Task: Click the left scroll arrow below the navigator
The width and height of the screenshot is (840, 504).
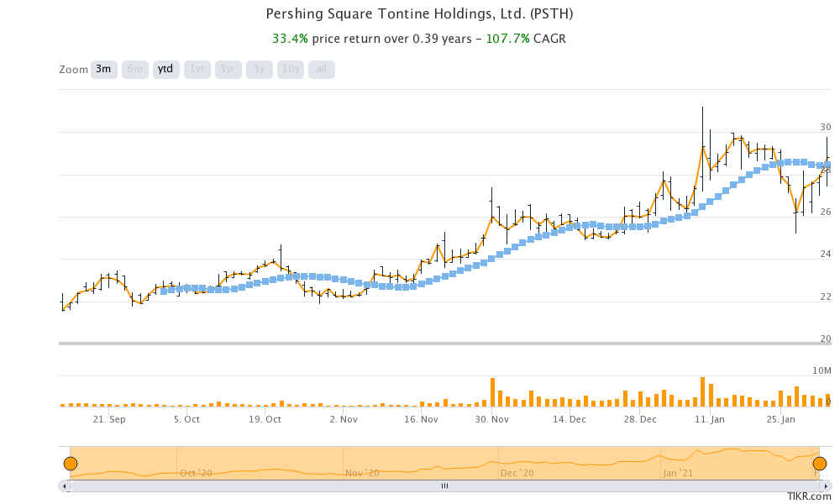Action: (x=63, y=486)
